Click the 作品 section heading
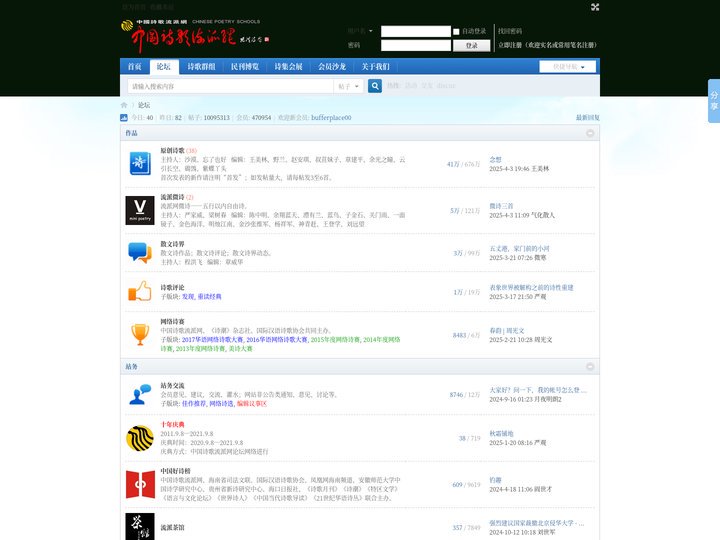Screen dimensions: 720x540 click(x=131, y=133)
